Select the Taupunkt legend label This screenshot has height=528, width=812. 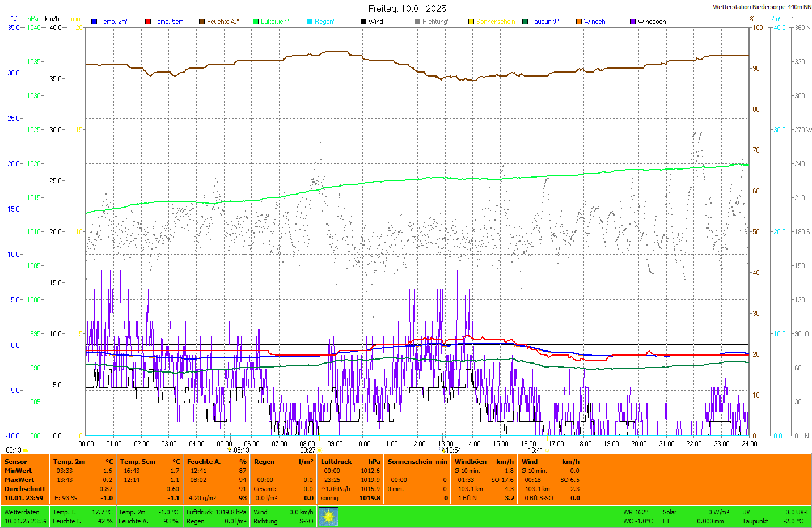[x=544, y=22]
